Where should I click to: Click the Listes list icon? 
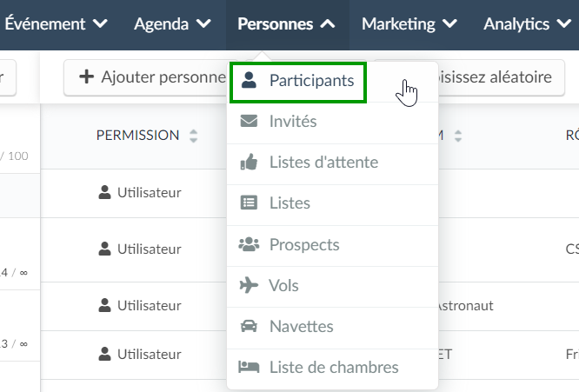coord(249,203)
